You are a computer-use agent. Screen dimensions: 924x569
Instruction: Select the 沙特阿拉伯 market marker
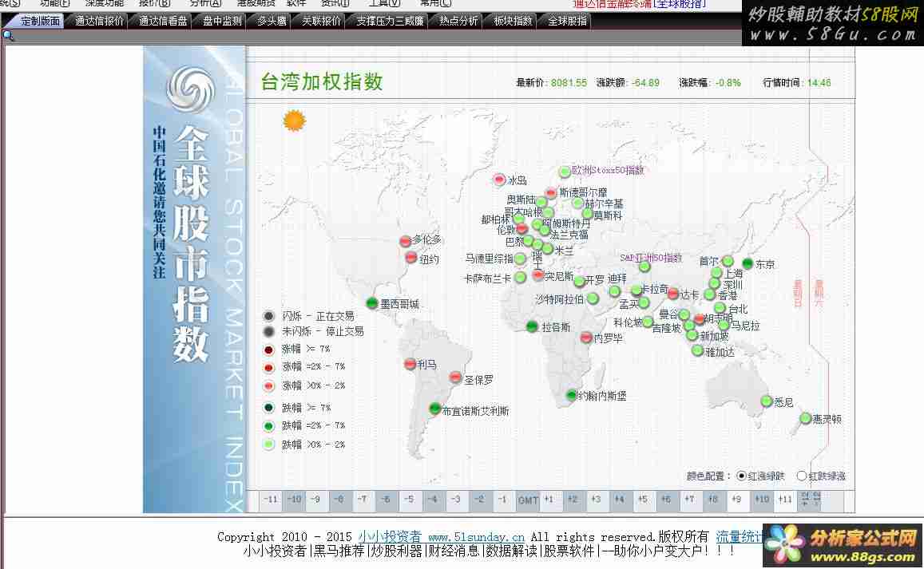[x=593, y=298]
